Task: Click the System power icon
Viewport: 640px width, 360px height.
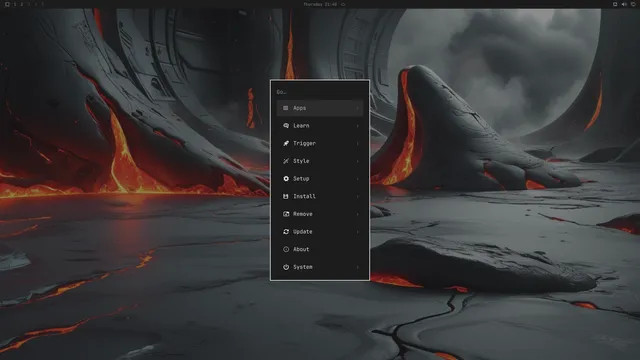Action: pos(286,267)
